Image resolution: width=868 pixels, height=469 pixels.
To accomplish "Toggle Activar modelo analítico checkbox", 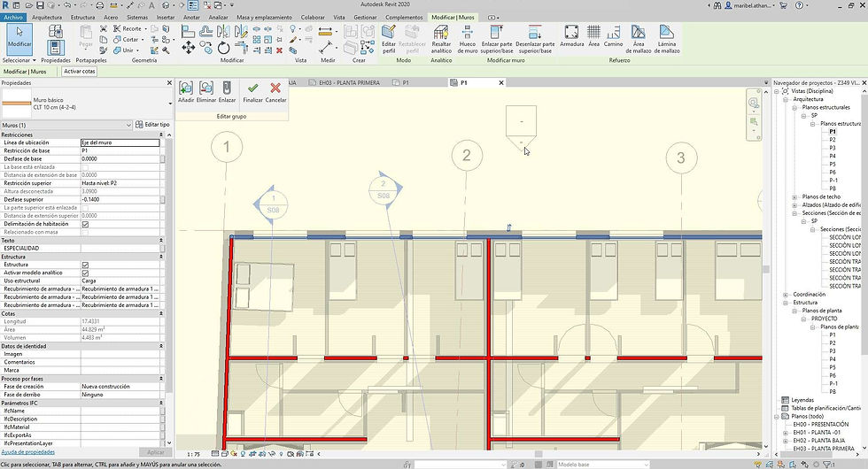I will [85, 273].
